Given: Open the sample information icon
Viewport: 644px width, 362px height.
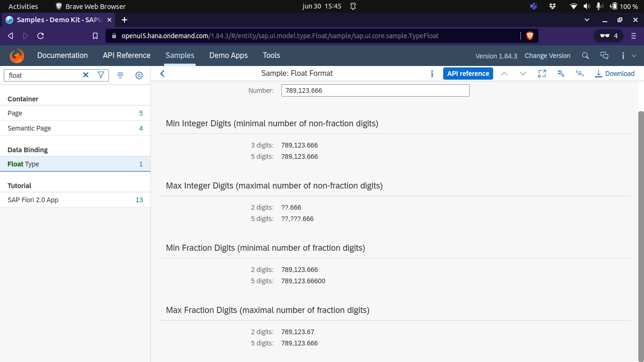Looking at the screenshot, I should (432, 74).
